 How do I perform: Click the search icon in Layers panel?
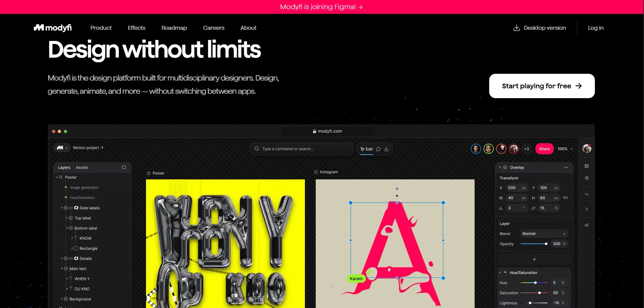pos(124,167)
